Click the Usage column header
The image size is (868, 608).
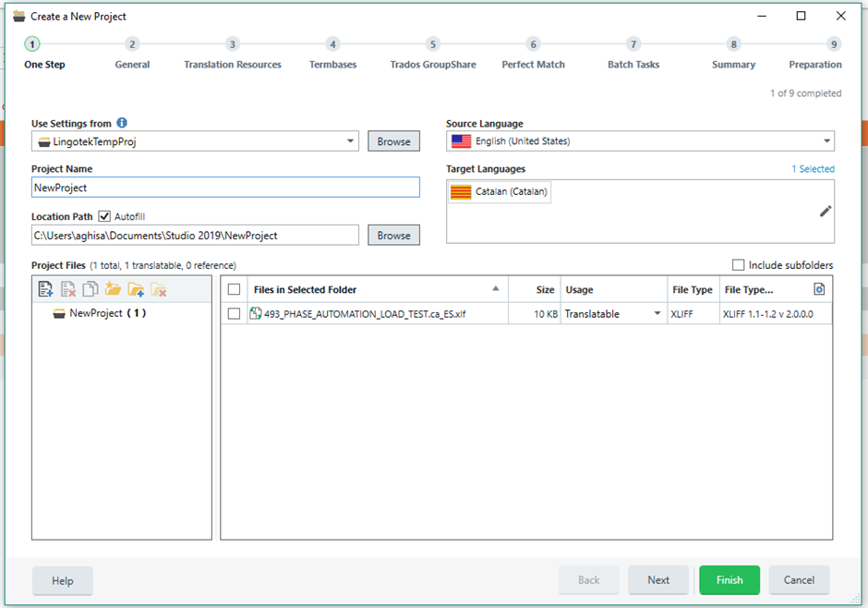[x=614, y=289]
